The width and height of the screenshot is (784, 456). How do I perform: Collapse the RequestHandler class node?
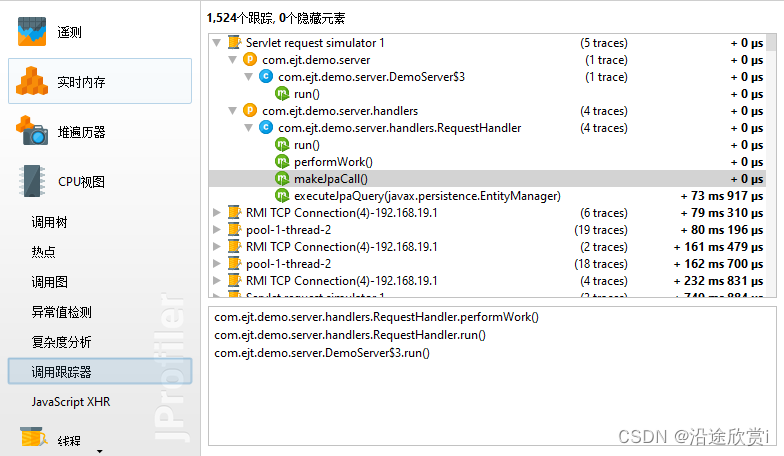[248, 128]
